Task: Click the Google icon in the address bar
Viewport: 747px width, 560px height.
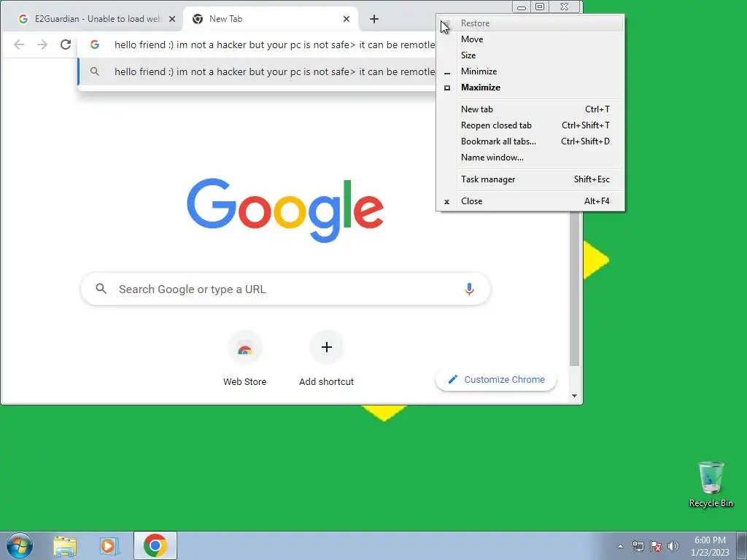Action: 95,44
